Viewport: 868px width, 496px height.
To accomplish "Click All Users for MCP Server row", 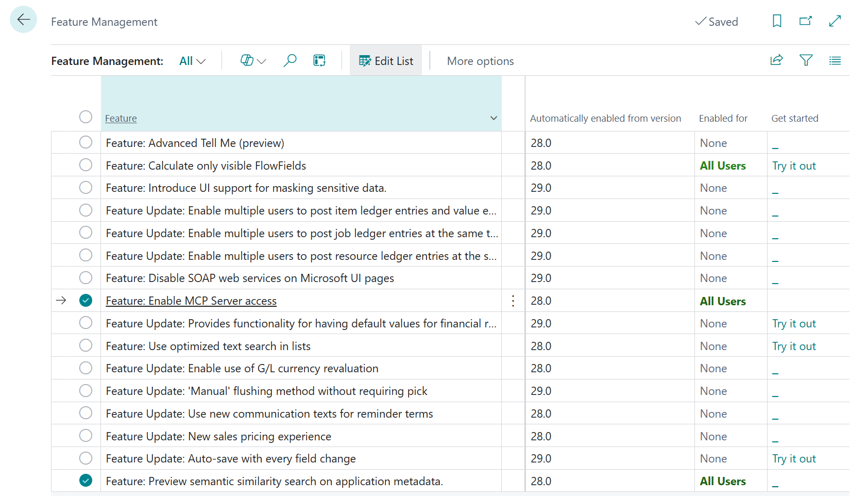I will 723,301.
